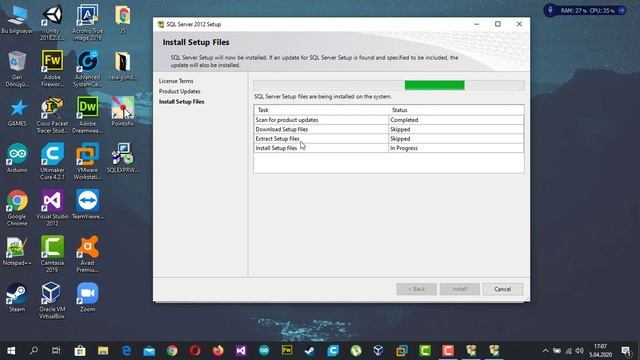
Task: Open uTorrent from taskbar
Action: coord(356,351)
